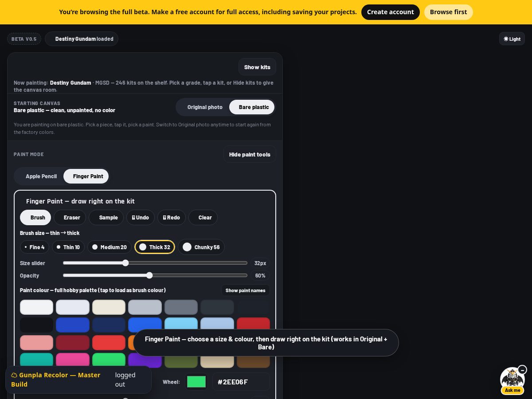Screen dimensions: 532x399
Task: Choose Thin 10 brush size
Action: pos(68,247)
